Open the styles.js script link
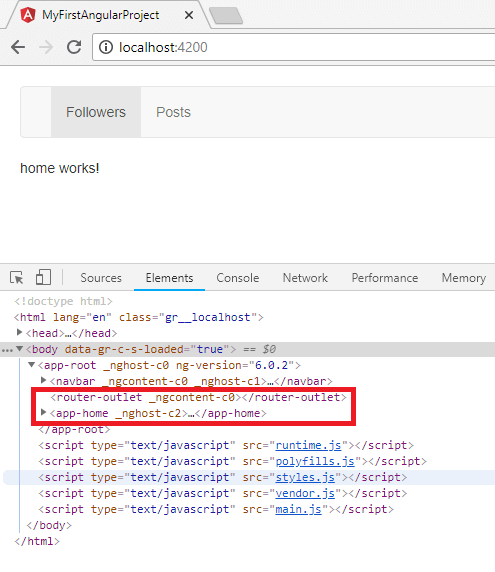Viewport: 495px width, 572px height. (x=305, y=478)
